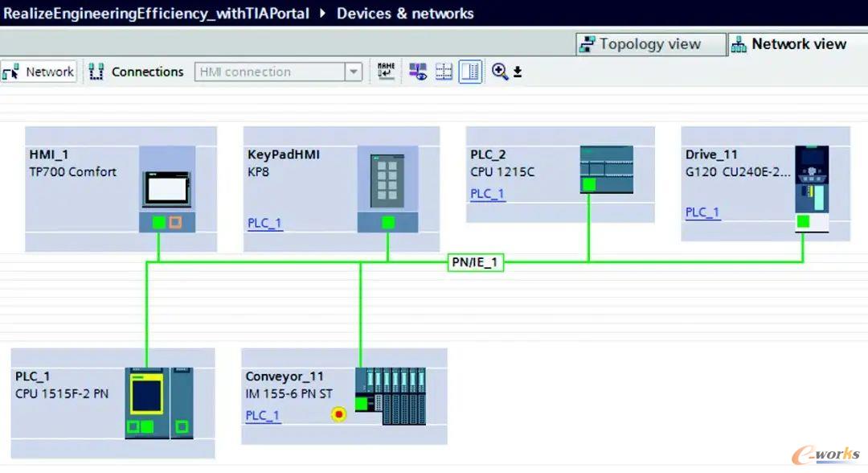Click the green filled port on PLC_1 CPU
Viewport: 868px width, 473px height.
[x=147, y=426]
